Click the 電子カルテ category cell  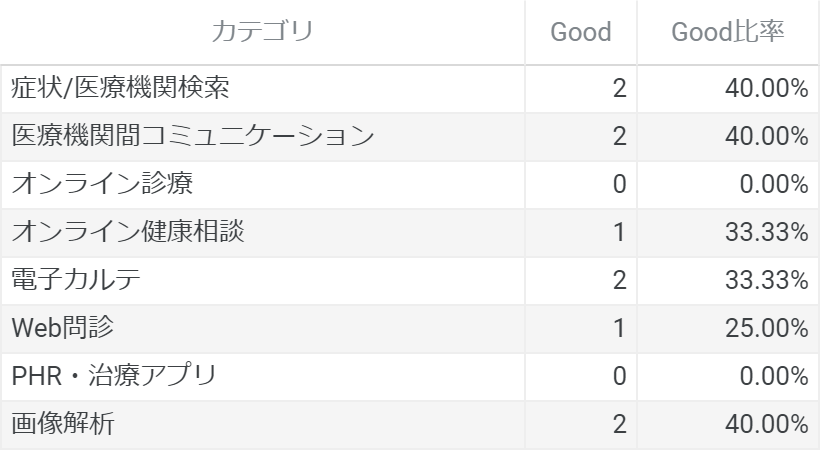[x=76, y=280]
